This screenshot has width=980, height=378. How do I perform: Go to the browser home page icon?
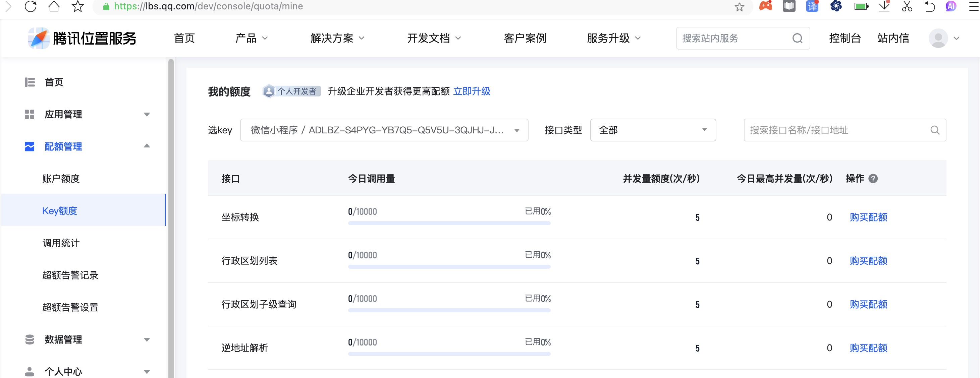54,6
